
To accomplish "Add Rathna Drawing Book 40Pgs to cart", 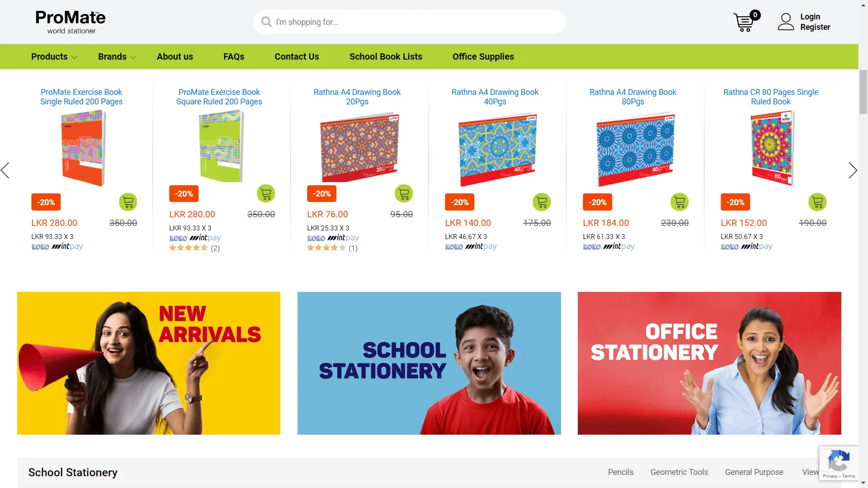I will (542, 202).
